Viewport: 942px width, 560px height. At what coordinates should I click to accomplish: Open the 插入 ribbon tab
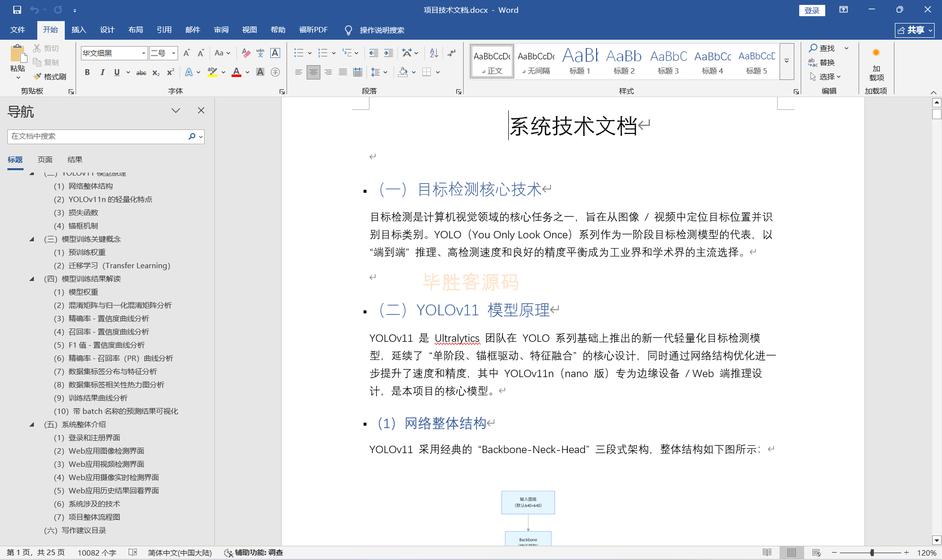(x=78, y=30)
